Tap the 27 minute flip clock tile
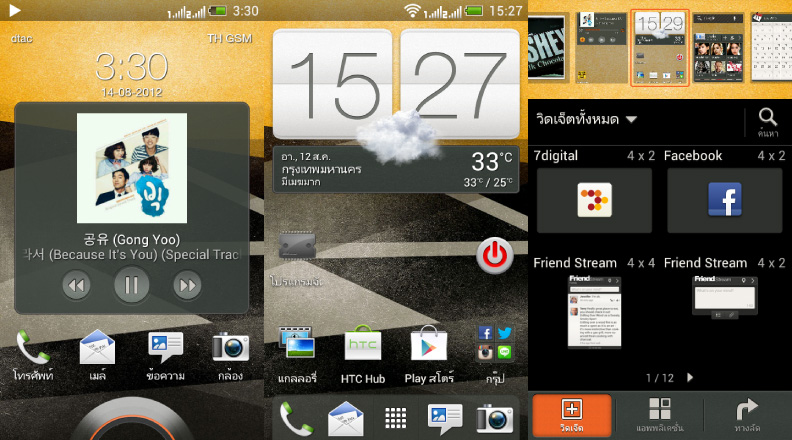 coord(460,84)
